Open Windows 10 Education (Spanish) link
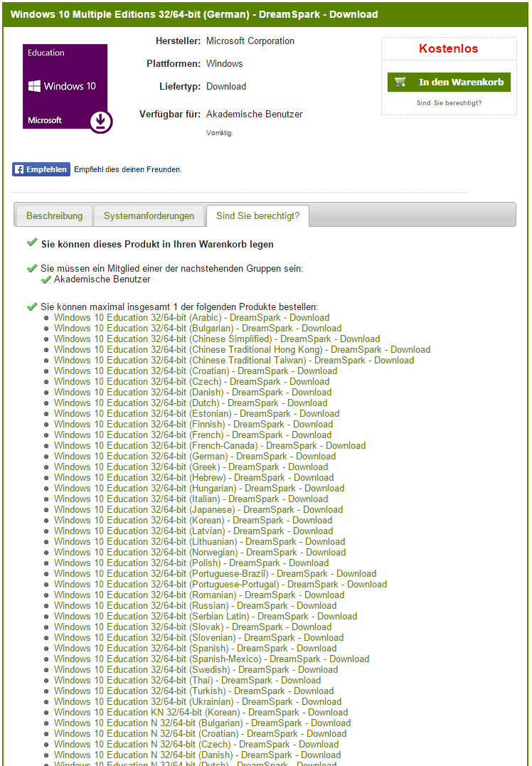 click(x=196, y=648)
